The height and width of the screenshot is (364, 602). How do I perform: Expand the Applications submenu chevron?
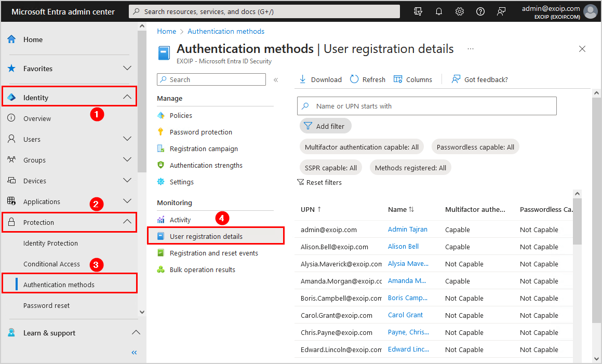click(x=127, y=201)
